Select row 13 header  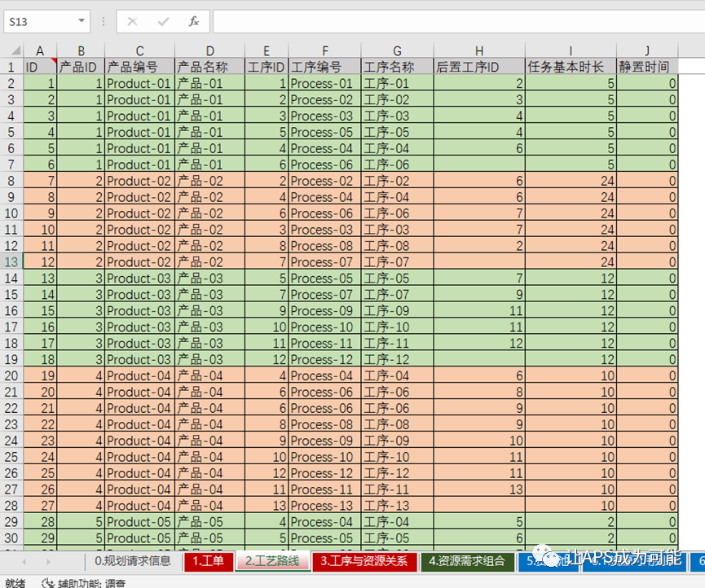pyautogui.click(x=11, y=262)
